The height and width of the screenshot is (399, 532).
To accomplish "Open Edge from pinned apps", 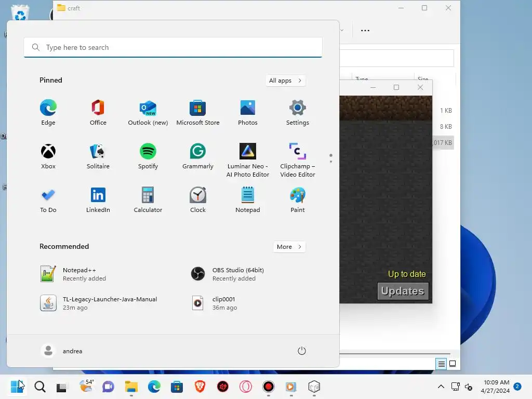I will coord(48,113).
